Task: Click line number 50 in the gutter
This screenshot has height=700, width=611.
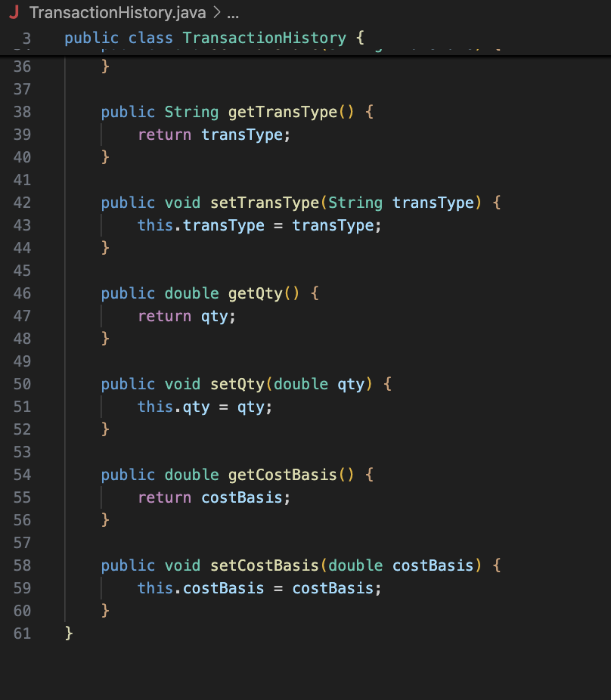Action: (23, 384)
